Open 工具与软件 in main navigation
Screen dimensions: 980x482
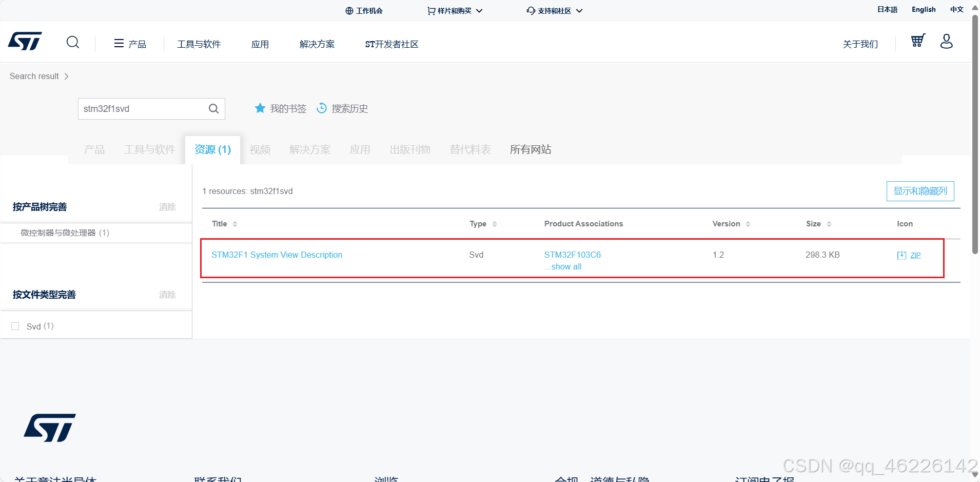(x=199, y=44)
